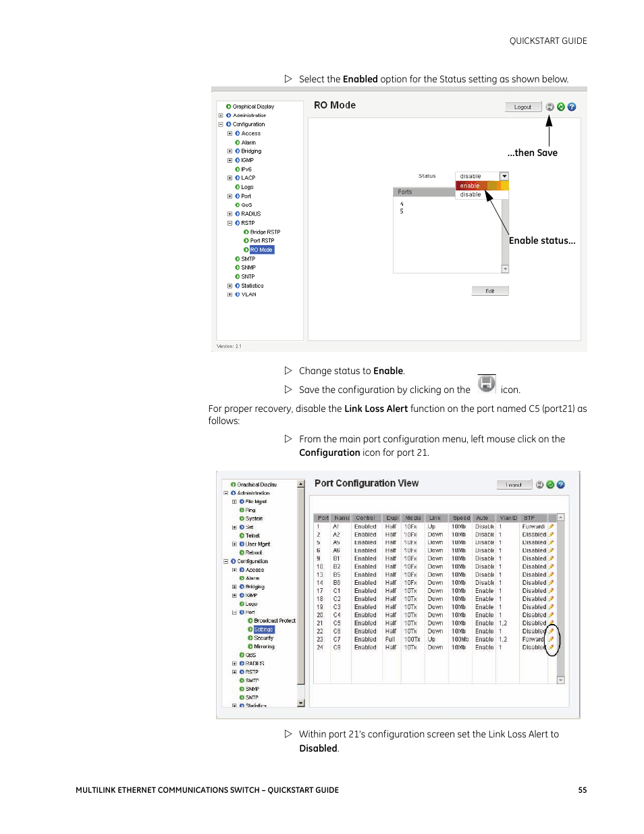The width and height of the screenshot is (644, 834).
Task: Click the green Refresh icon in RO Mode screenshot
Action: tap(561, 107)
